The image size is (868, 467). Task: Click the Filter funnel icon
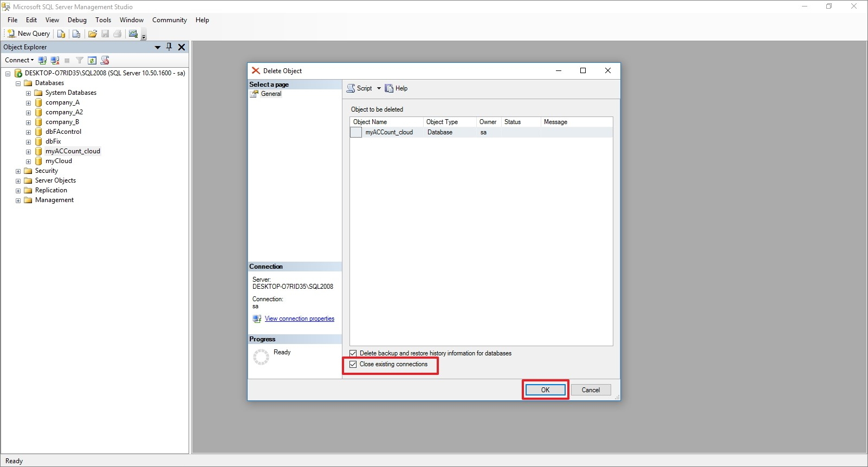[x=80, y=60]
